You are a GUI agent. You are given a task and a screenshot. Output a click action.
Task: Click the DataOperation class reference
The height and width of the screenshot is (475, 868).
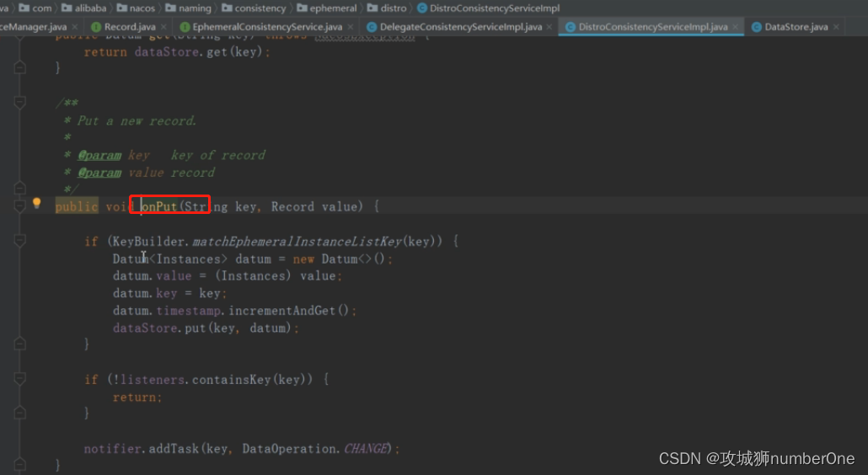[x=289, y=448]
